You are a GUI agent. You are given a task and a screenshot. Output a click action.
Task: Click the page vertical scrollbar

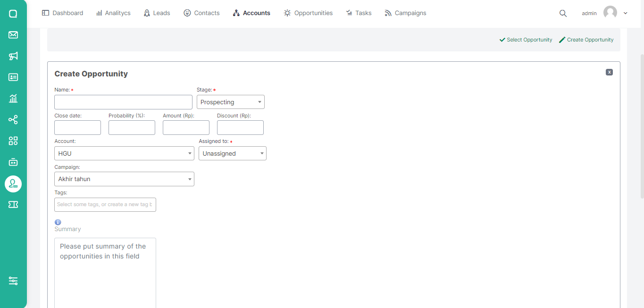642,126
